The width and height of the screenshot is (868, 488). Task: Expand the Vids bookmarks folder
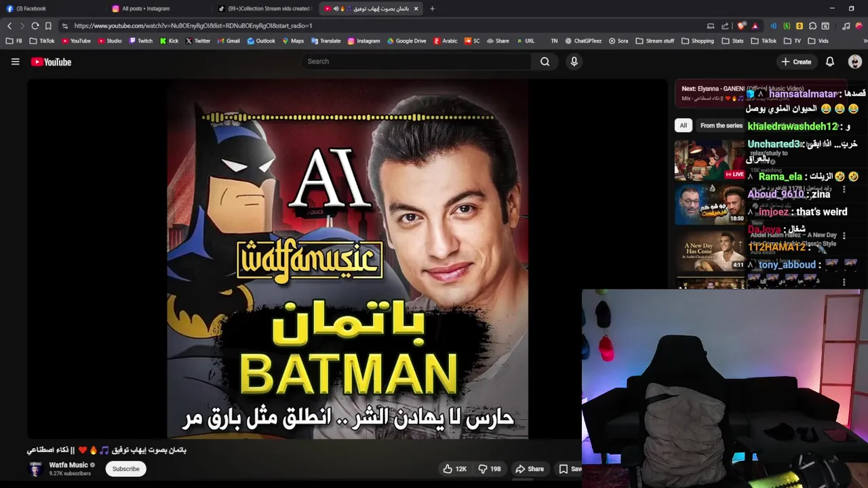pyautogui.click(x=818, y=41)
